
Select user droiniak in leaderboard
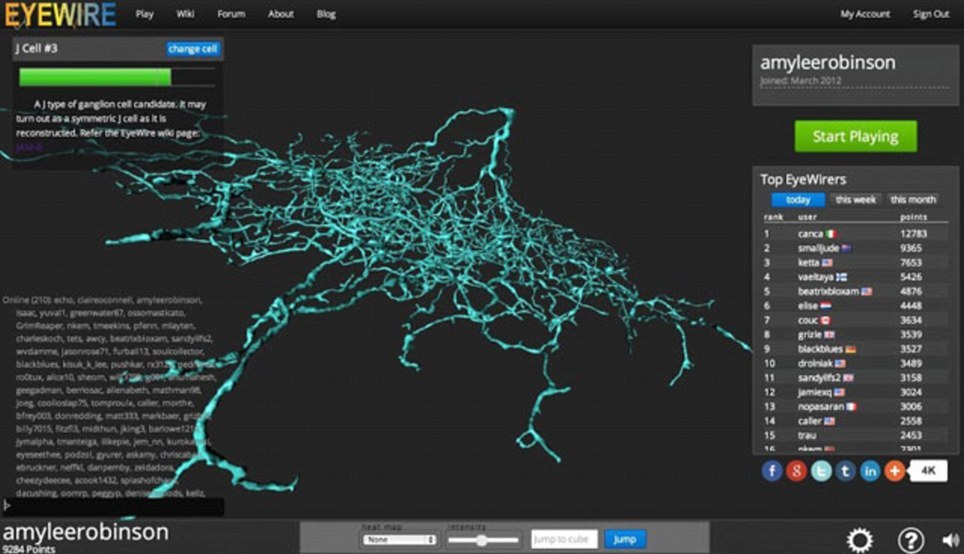pos(815,363)
